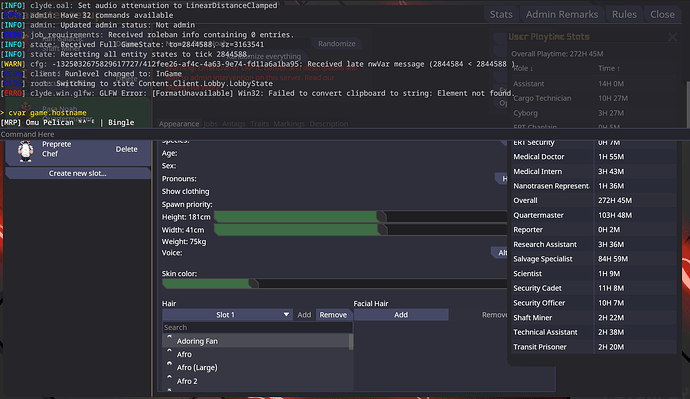Click the Cargo Technician row

pyautogui.click(x=594, y=98)
